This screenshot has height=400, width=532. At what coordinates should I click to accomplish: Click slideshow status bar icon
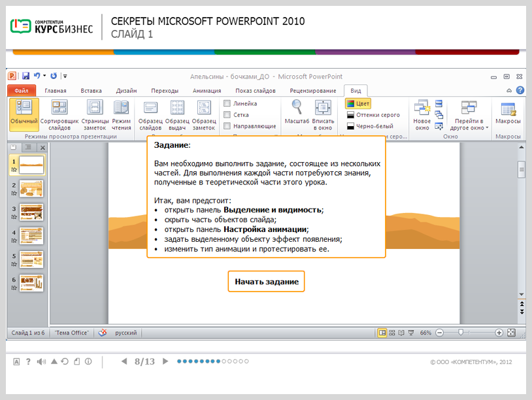[x=411, y=333]
